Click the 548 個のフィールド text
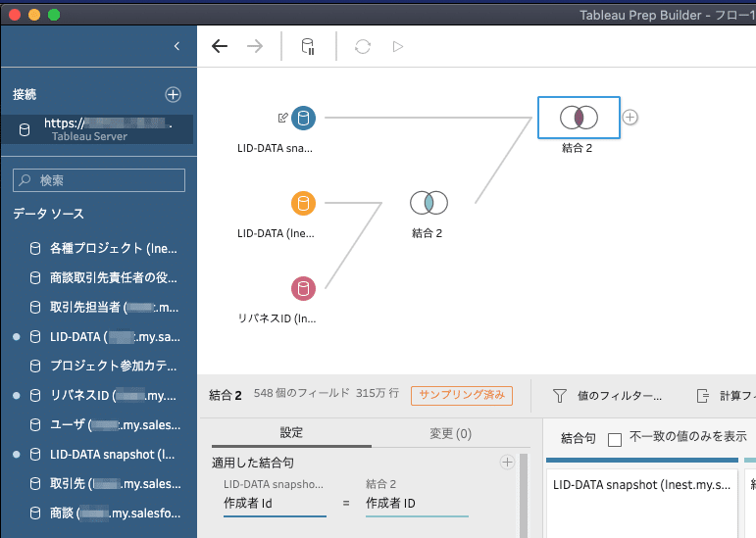756x538 pixels. point(301,393)
